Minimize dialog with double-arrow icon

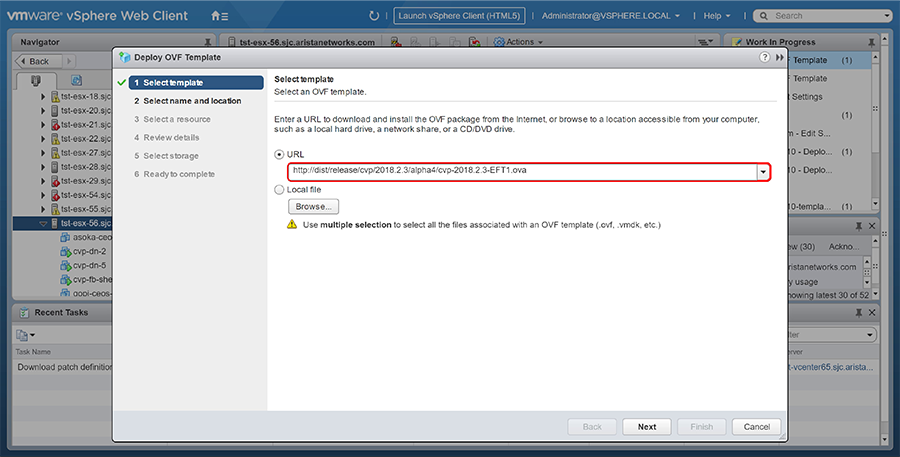779,57
